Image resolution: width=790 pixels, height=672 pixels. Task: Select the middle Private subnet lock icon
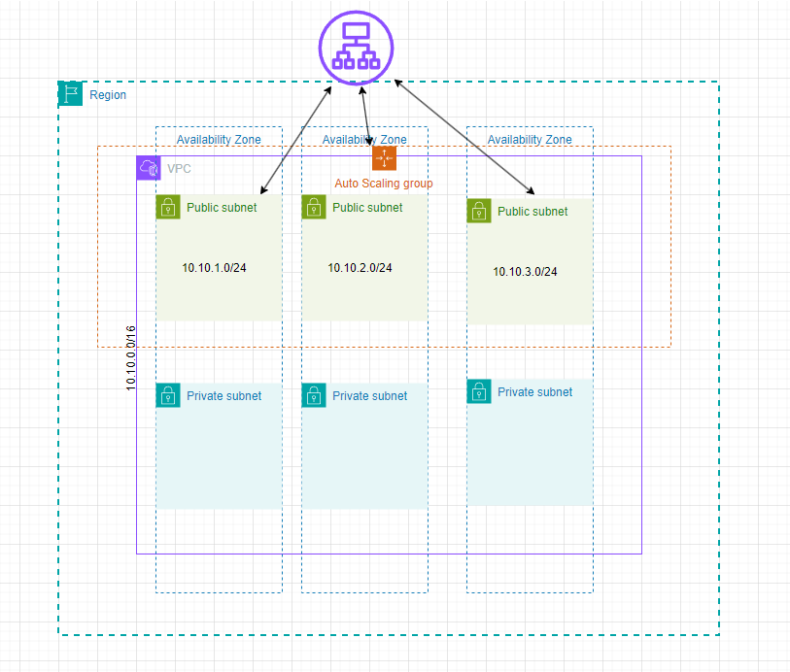tap(313, 395)
